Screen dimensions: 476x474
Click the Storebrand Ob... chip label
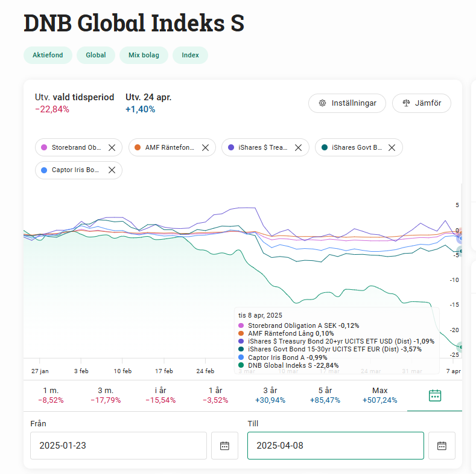[x=76, y=147]
